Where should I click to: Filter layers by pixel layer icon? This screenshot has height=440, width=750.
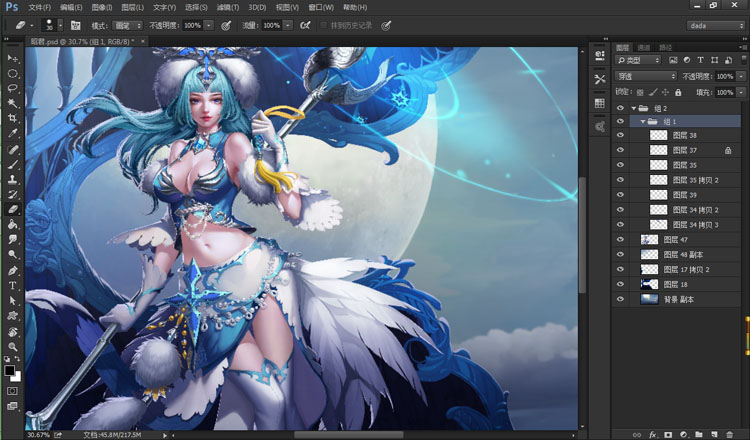coord(673,60)
